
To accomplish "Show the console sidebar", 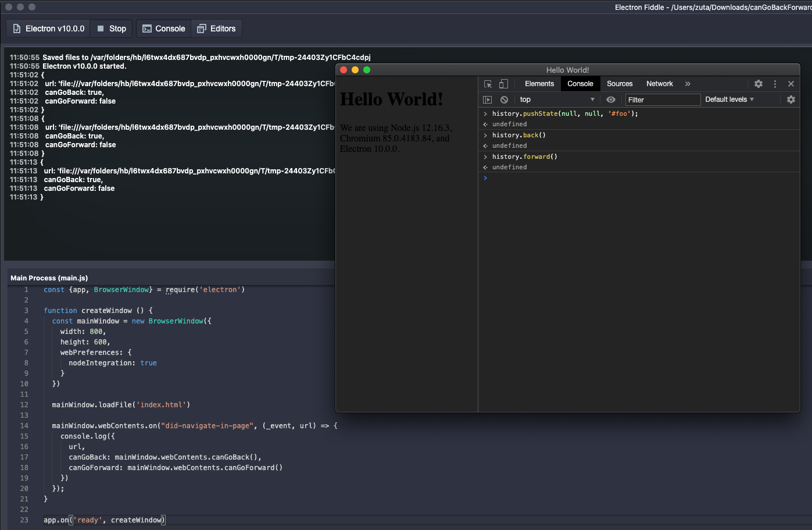I will click(x=487, y=99).
